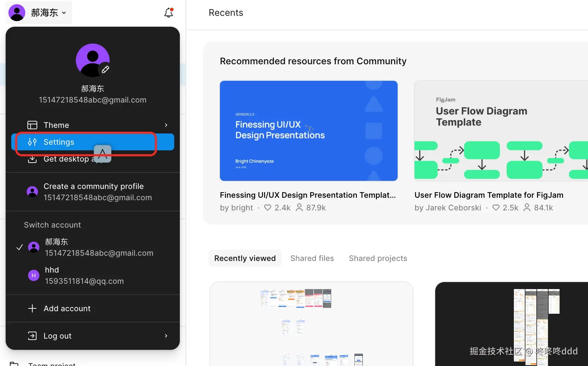The height and width of the screenshot is (366, 588).
Task: Open Settings from the account menu
Action: click(x=93, y=142)
